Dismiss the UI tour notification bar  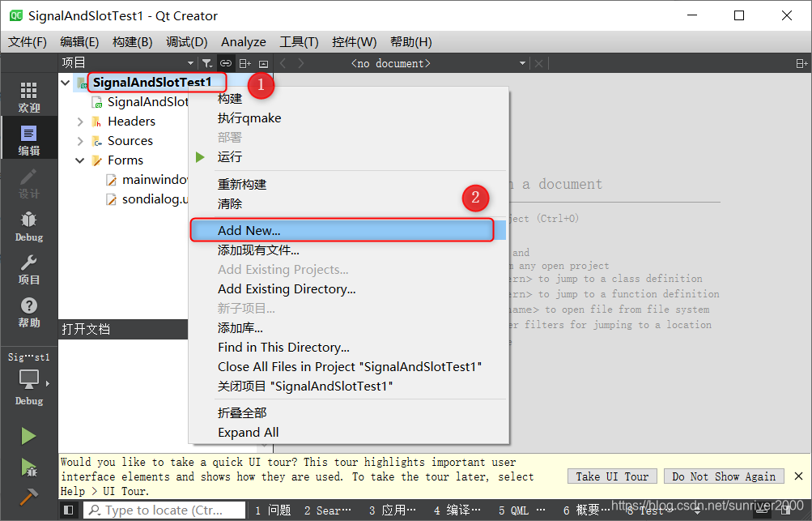[798, 476]
